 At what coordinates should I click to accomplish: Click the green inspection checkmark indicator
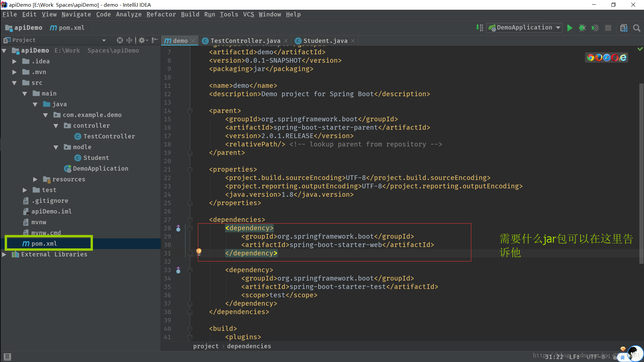tap(640, 49)
